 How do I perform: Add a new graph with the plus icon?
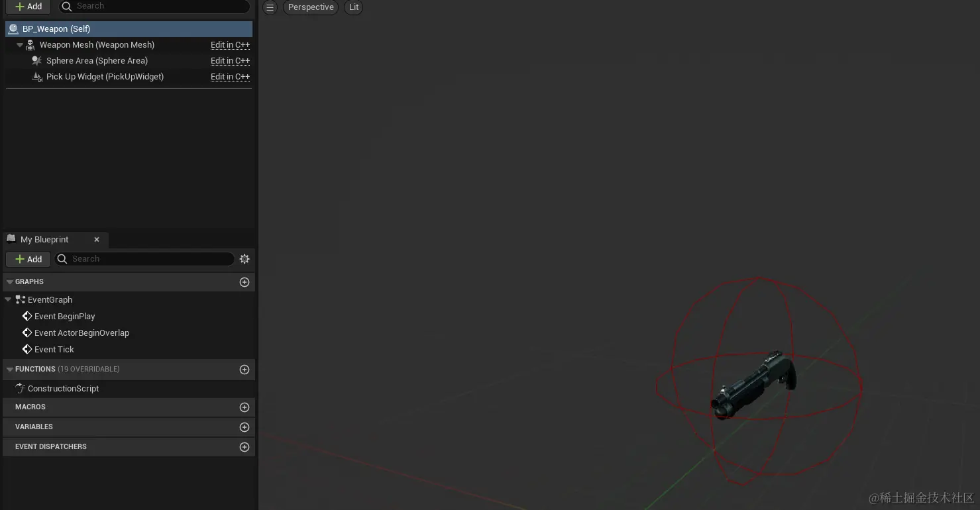click(x=245, y=282)
